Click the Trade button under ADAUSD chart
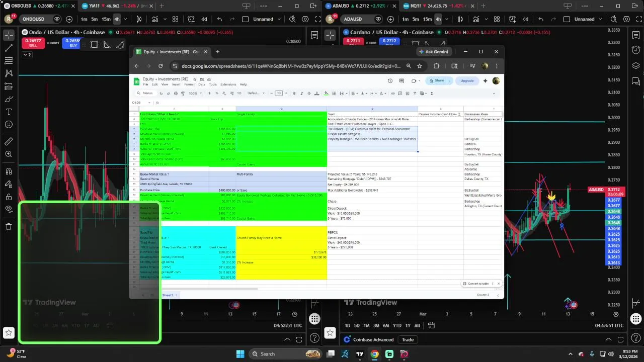This screenshot has width=644, height=362. tap(408, 339)
